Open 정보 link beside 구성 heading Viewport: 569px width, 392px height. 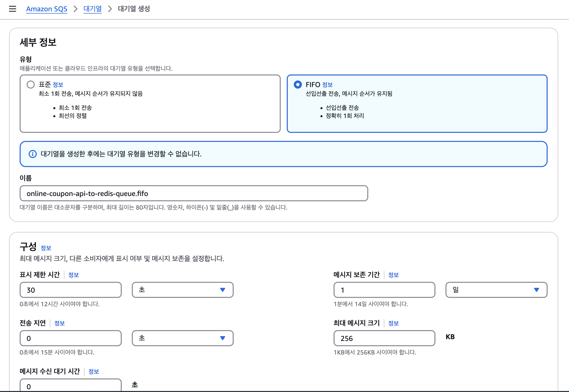tap(46, 248)
